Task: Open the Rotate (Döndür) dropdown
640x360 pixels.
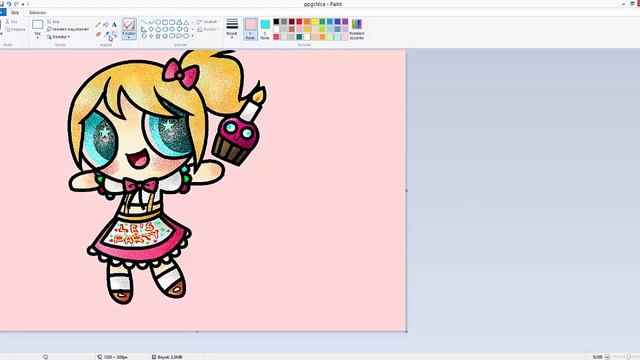Action: click(58, 37)
